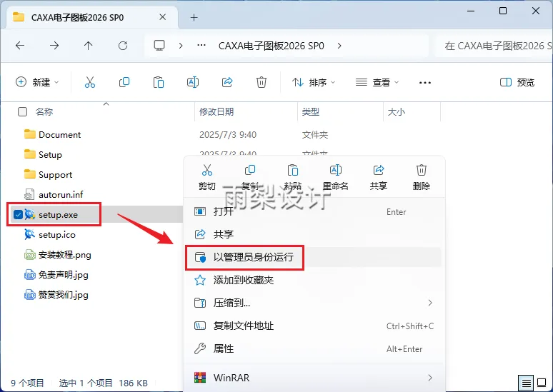
Task: Click Copy (复制) in the context menu
Action: [x=250, y=177]
